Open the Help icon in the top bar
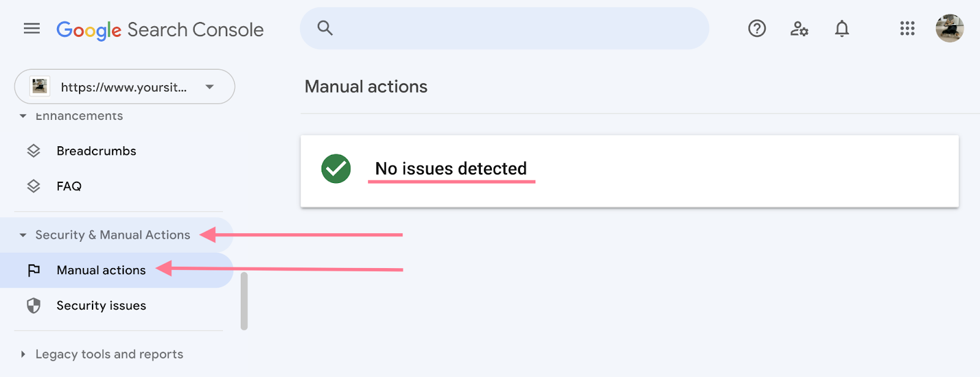The width and height of the screenshot is (980, 377). 756,28
